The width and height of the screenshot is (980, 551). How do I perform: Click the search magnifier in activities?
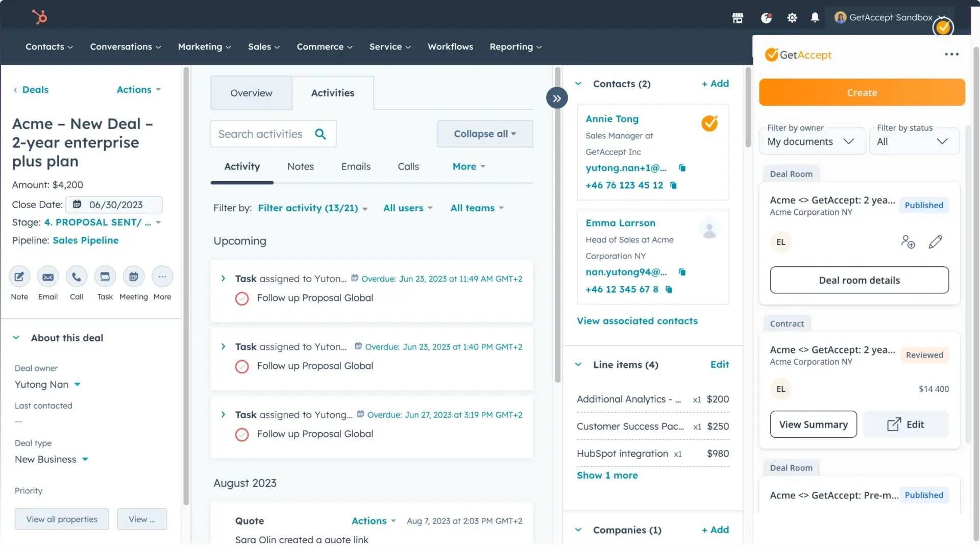(x=321, y=134)
